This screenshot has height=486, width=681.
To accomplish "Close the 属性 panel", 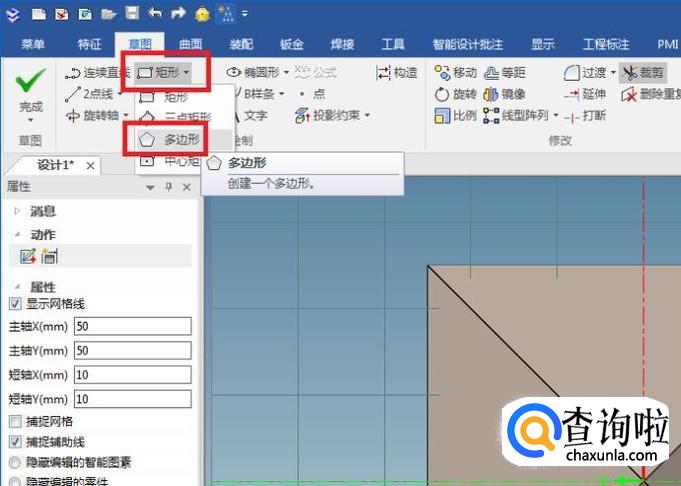I will (187, 187).
